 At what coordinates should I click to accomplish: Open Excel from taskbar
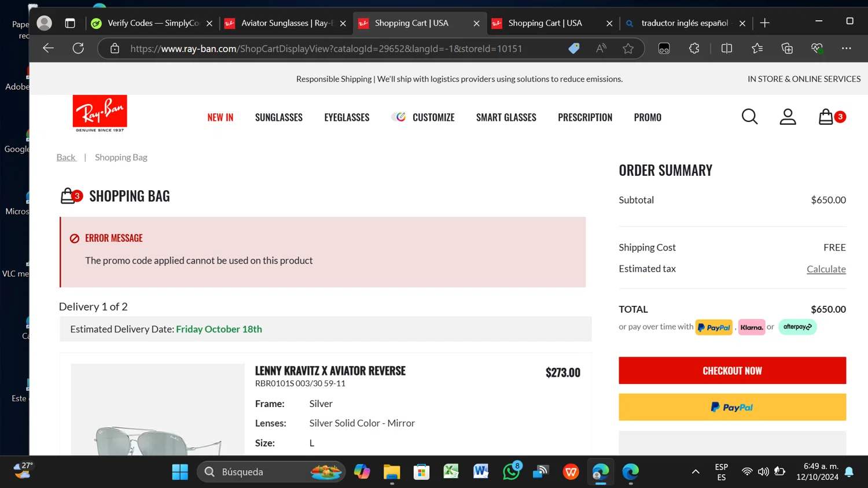click(x=451, y=472)
